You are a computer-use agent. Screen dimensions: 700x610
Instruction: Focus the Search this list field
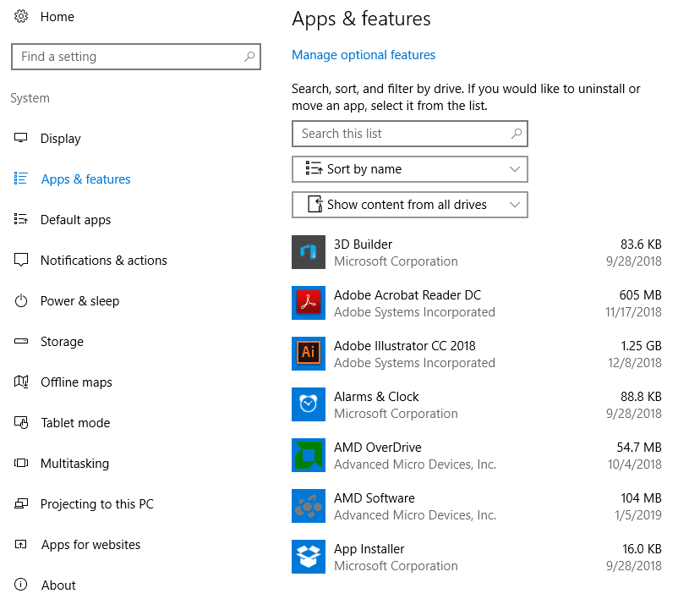(x=410, y=134)
